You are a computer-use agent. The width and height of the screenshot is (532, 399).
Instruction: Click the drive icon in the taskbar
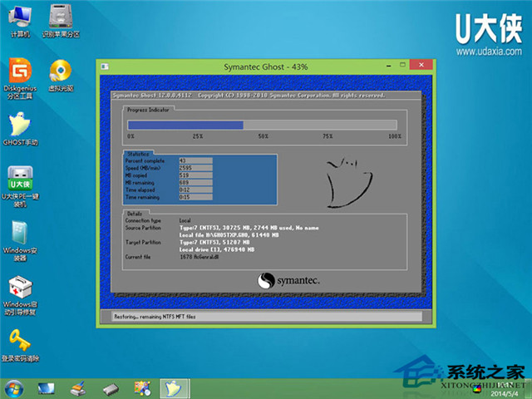click(111, 388)
